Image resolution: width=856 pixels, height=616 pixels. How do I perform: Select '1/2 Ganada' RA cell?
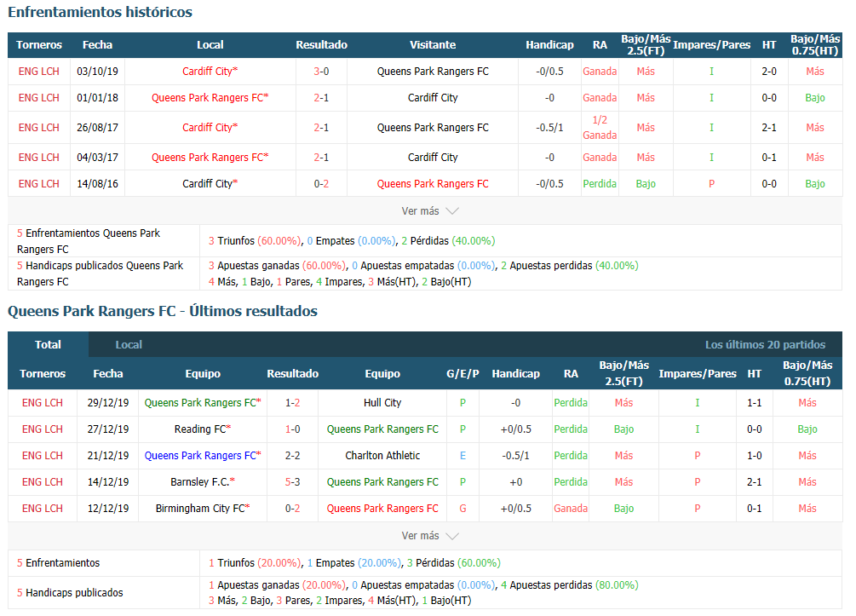(600, 127)
